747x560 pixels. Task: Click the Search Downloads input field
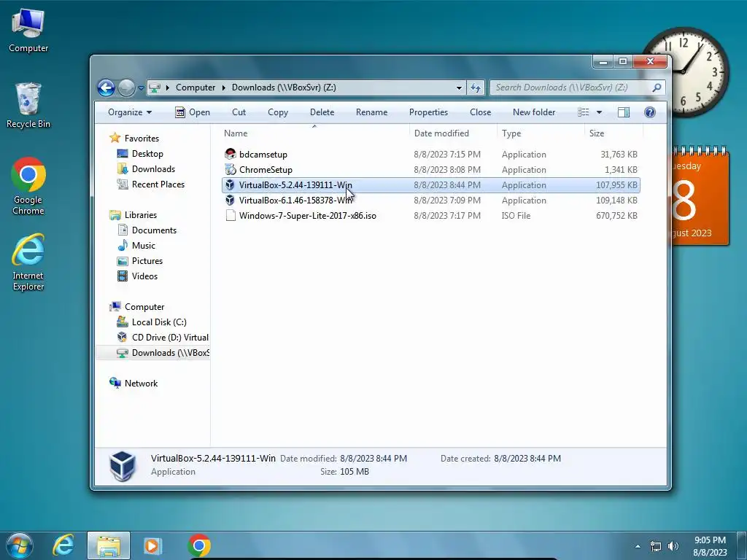pos(570,87)
